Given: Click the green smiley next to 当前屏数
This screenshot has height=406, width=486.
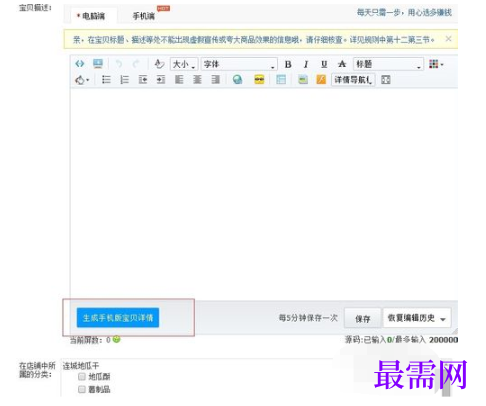Looking at the screenshot, I should (x=116, y=339).
